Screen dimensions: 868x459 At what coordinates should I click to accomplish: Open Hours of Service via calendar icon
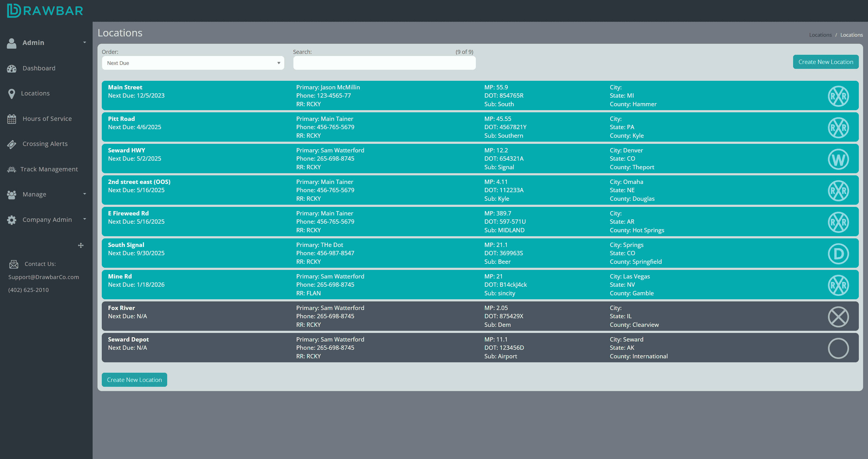click(12, 119)
